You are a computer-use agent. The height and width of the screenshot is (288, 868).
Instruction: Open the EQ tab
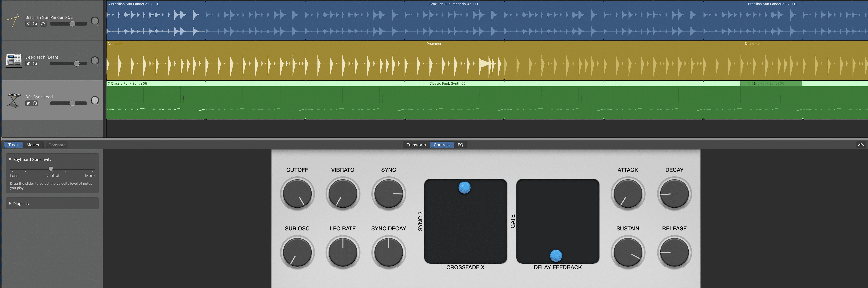click(460, 145)
